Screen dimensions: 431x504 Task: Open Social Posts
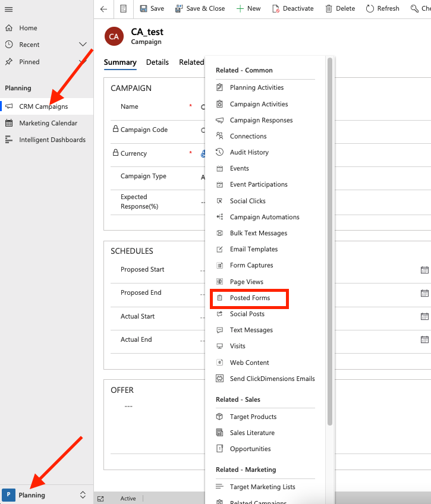[x=247, y=314]
